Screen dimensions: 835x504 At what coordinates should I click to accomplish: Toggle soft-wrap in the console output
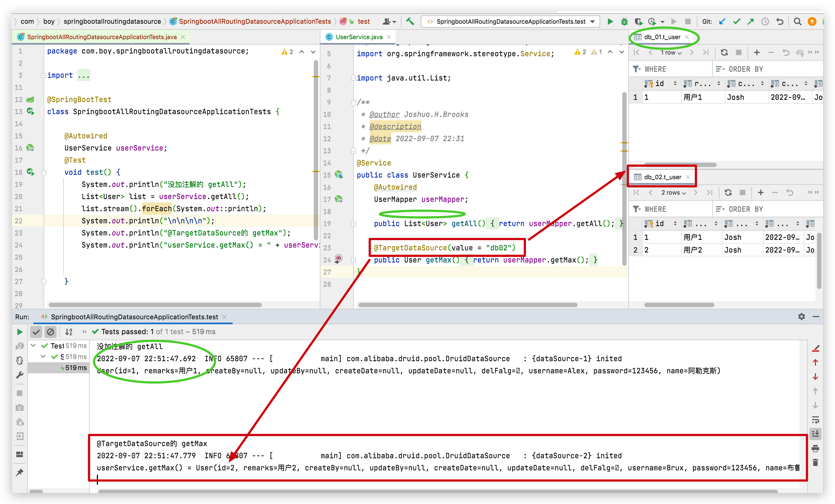pyautogui.click(x=815, y=420)
